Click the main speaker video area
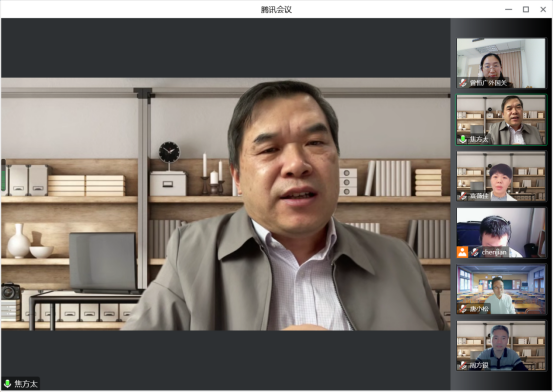Screen dimensions: 553x392 coord(225,204)
